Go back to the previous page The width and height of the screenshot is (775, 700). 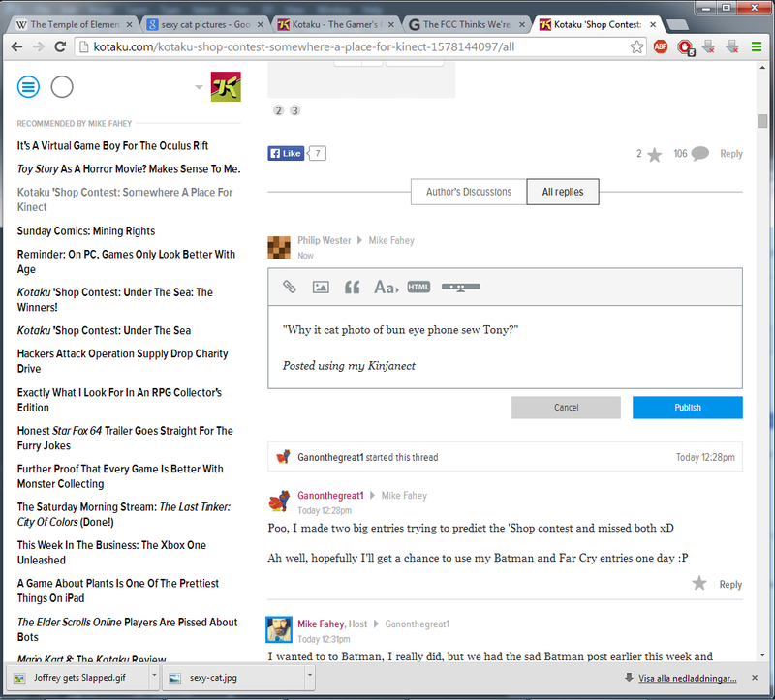click(x=16, y=46)
